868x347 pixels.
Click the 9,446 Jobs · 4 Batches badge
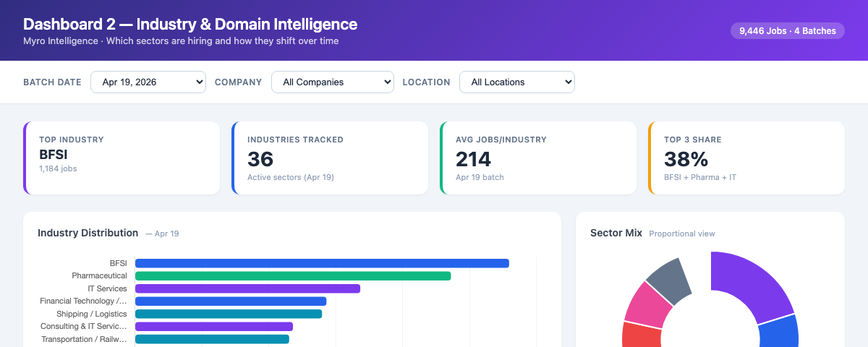click(787, 30)
